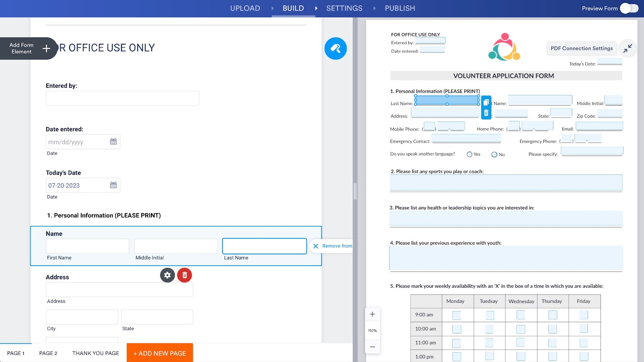
Task: Click the Today's Date field showing 07-20-2023
Action: 83,185
